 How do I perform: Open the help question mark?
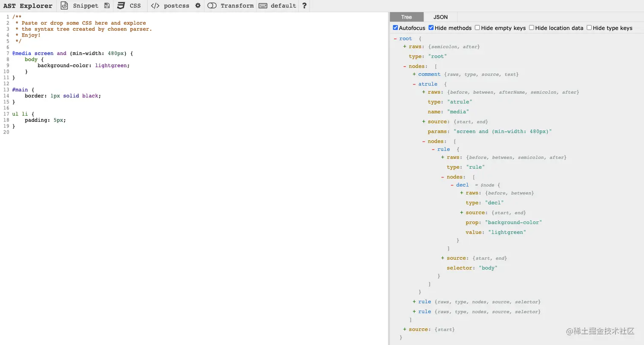[x=304, y=6]
